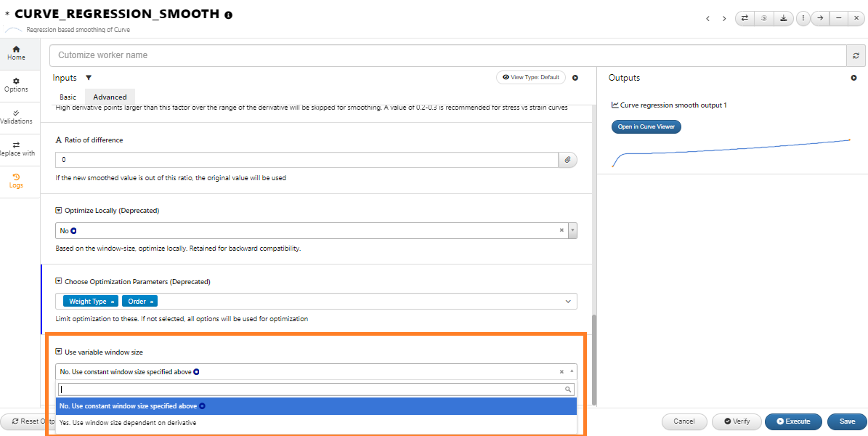Click the info icon next to CURVE_REGRESSION_SMOOTH title
Image resolution: width=868 pixels, height=436 pixels.
229,15
